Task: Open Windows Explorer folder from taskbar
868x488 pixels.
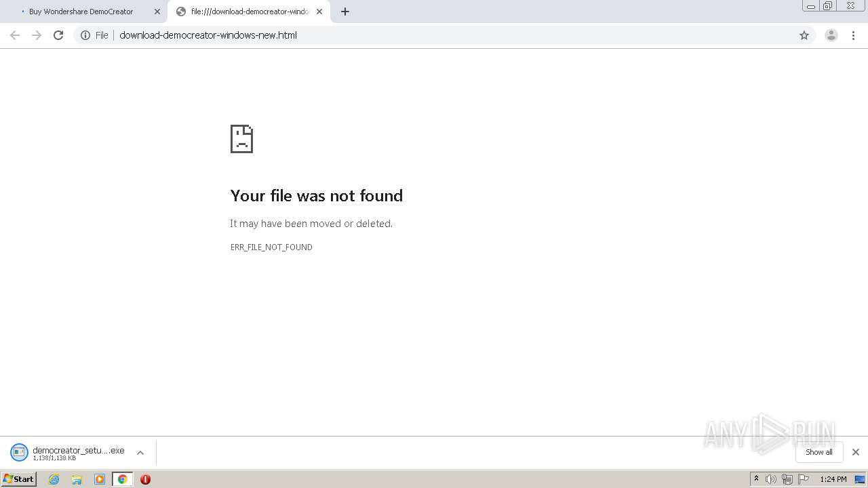Action: tap(77, 479)
